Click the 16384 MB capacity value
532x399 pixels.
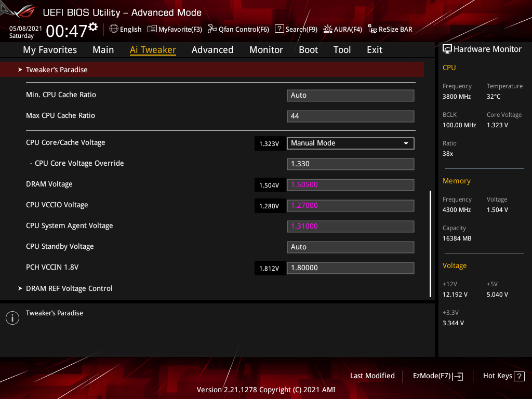(457, 238)
